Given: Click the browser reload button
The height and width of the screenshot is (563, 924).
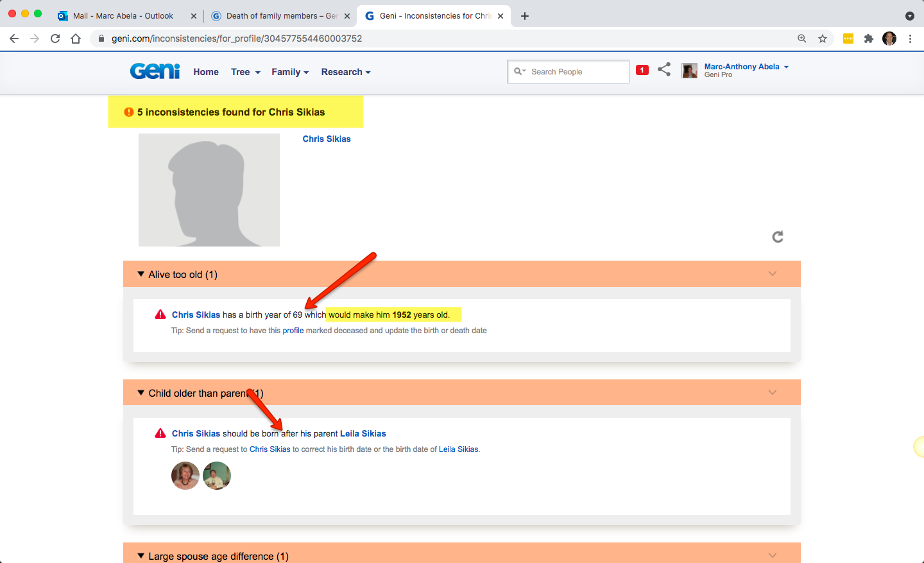Looking at the screenshot, I should point(55,39).
